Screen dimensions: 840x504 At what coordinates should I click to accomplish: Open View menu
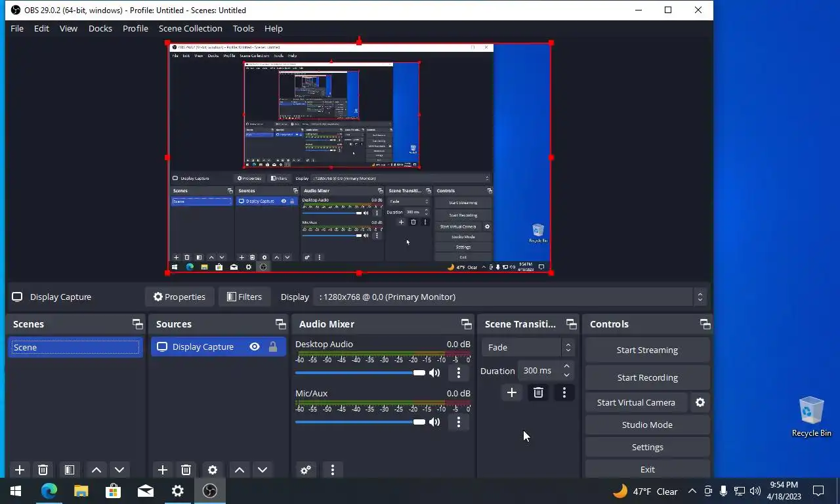68,28
